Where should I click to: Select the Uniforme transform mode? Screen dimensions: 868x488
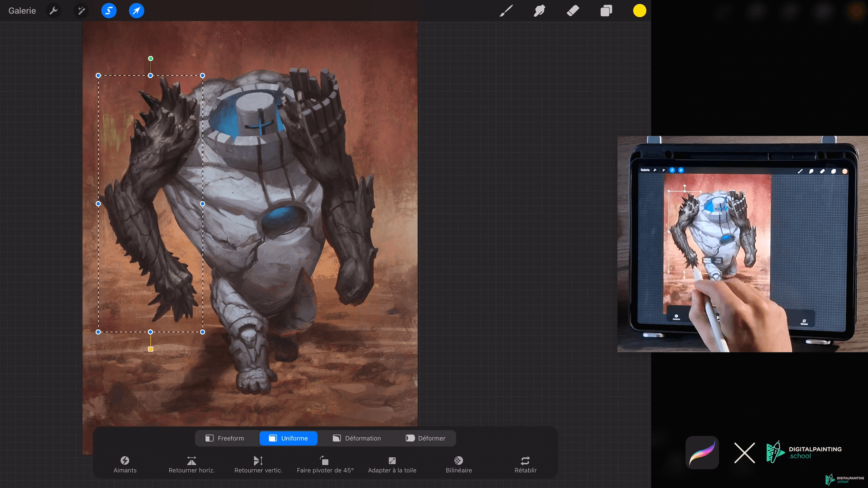288,438
